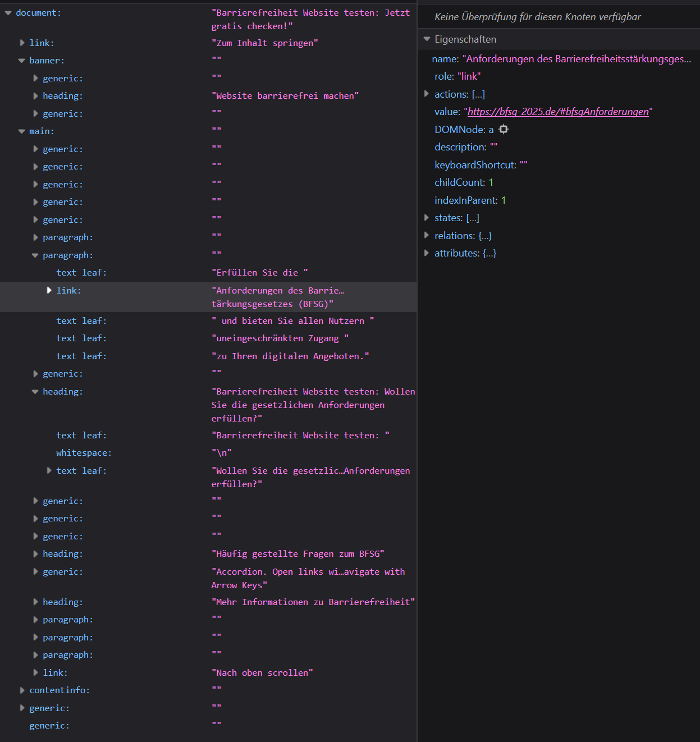Collapse the banner tree node

click(22, 61)
